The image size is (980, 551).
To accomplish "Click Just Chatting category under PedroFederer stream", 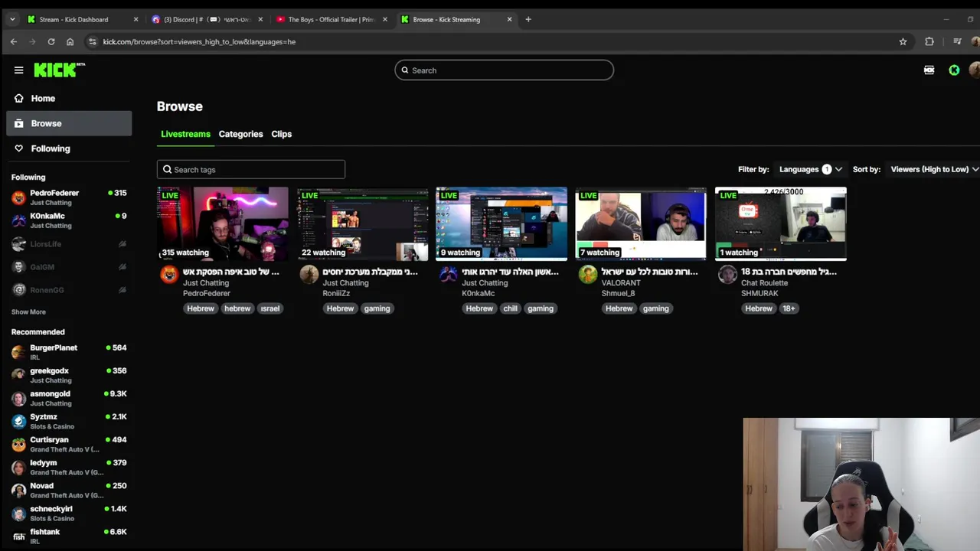I will click(x=206, y=283).
